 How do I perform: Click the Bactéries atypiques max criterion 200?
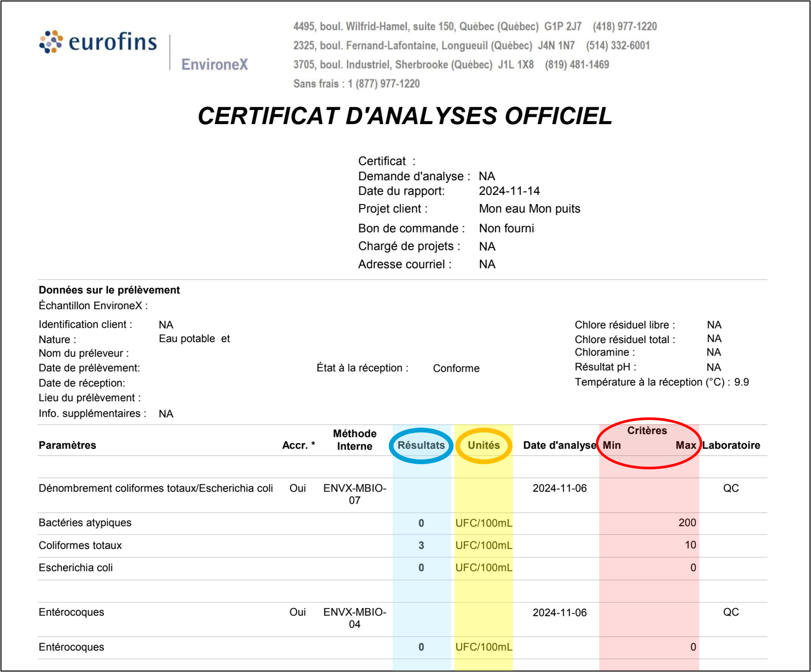[687, 523]
